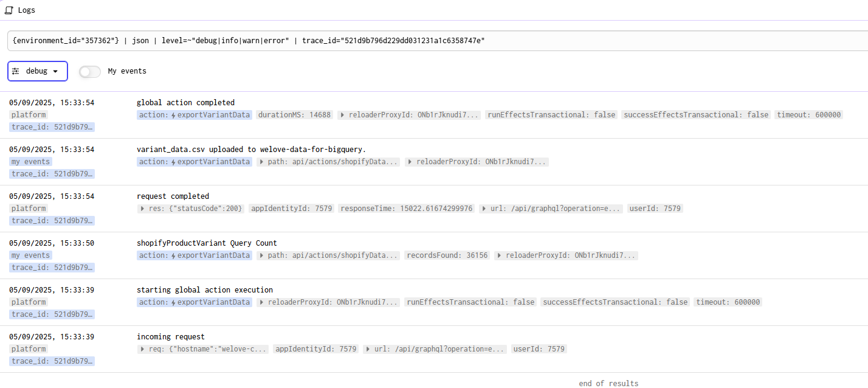Screen dimensions: 868x388
Task: Click the action tag in 'shopifyProductVariant Query Count' row
Action: [195, 255]
